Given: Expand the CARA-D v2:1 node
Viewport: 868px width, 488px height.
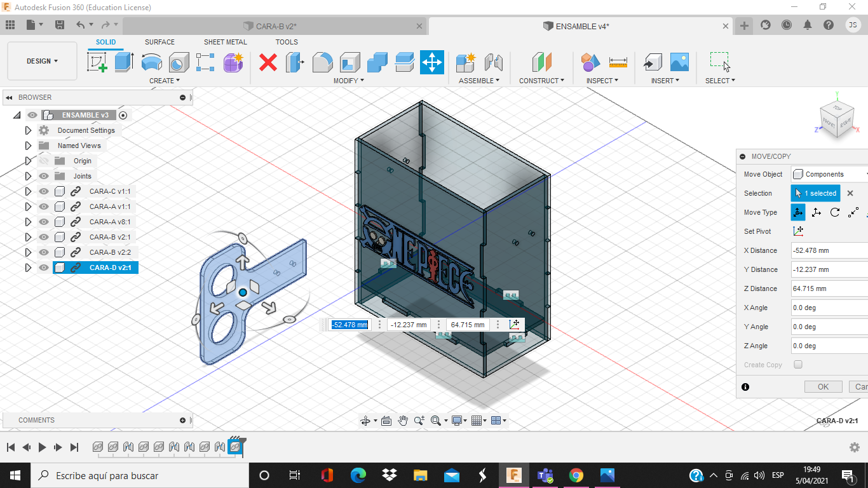Looking at the screenshot, I should (28, 268).
